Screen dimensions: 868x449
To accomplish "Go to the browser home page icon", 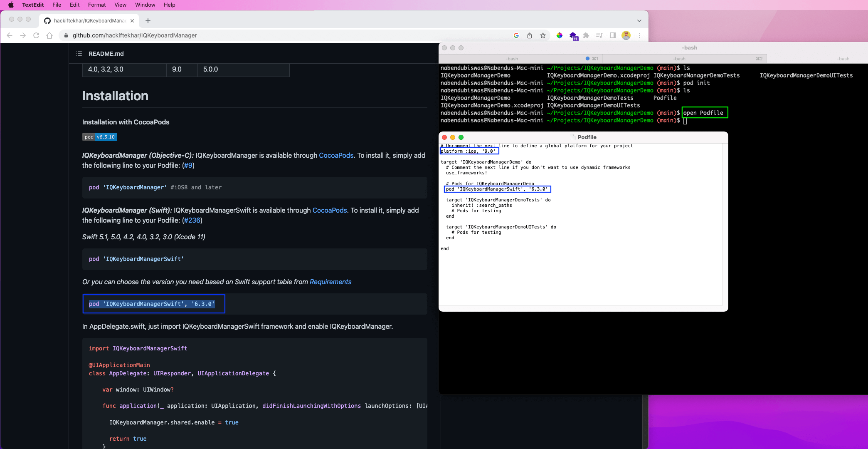I will point(49,35).
